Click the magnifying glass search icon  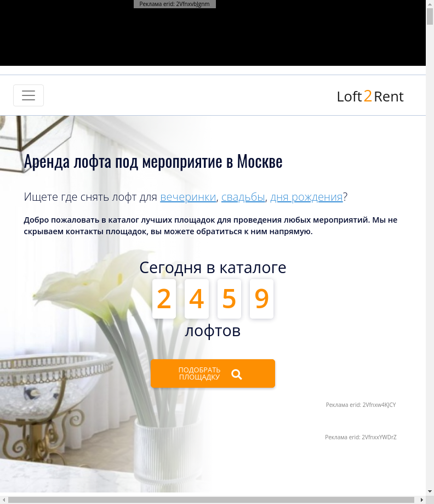pyautogui.click(x=237, y=374)
